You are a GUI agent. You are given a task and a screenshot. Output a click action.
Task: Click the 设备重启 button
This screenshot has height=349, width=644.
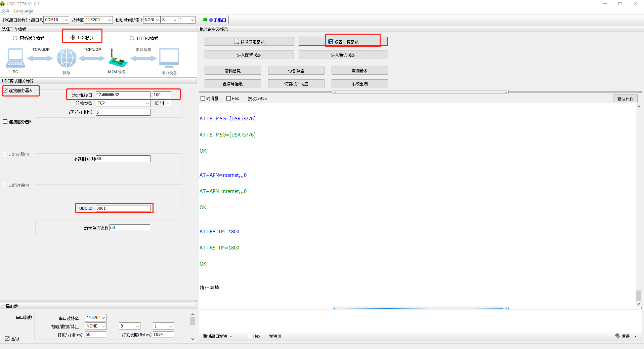point(296,71)
